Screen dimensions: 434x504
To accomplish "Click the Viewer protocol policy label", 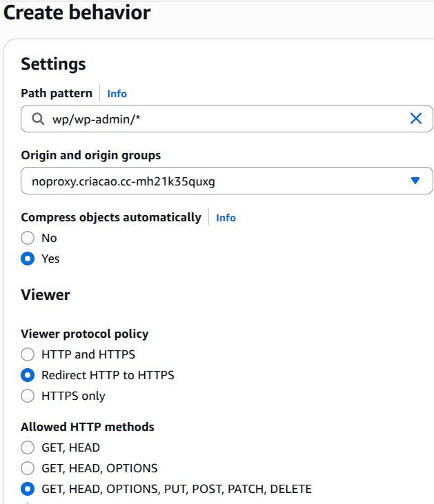I will click(85, 334).
